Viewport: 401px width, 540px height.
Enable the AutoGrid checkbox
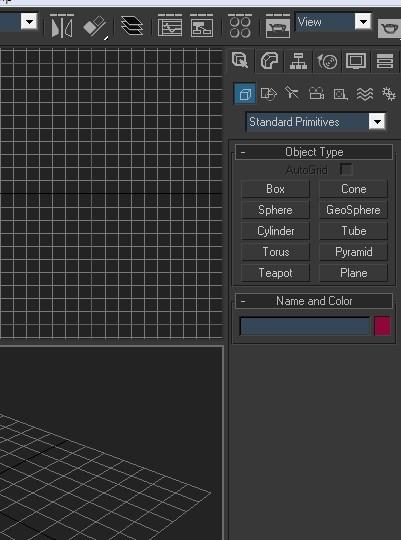[346, 169]
